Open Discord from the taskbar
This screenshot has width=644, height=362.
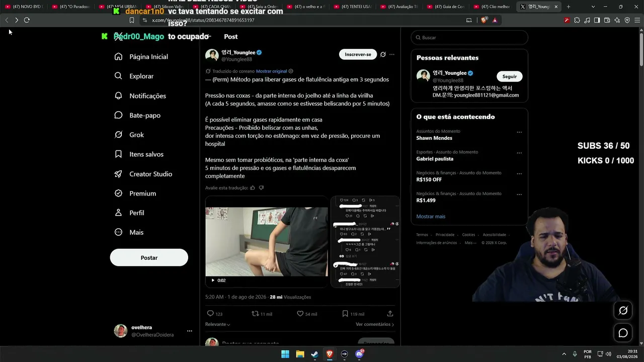[359, 354]
